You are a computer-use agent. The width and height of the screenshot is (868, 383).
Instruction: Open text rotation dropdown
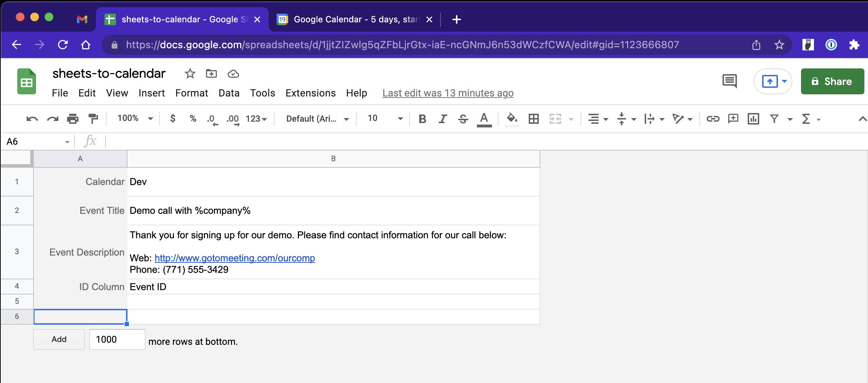[683, 118]
